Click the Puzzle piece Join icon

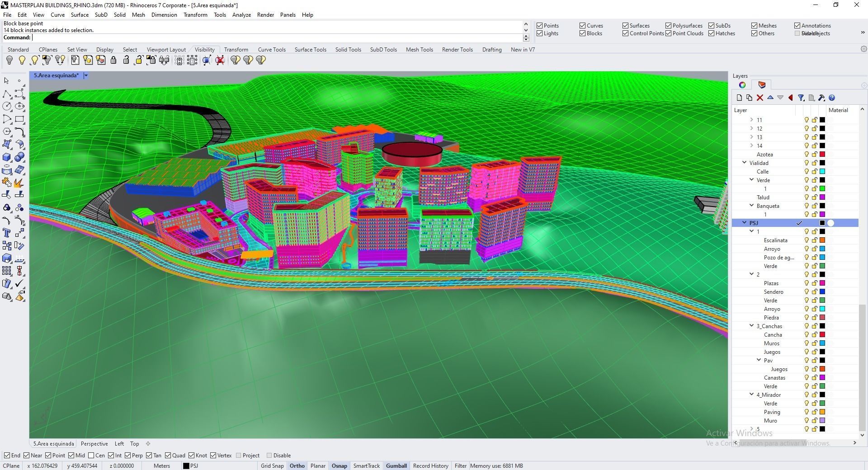pos(7,183)
